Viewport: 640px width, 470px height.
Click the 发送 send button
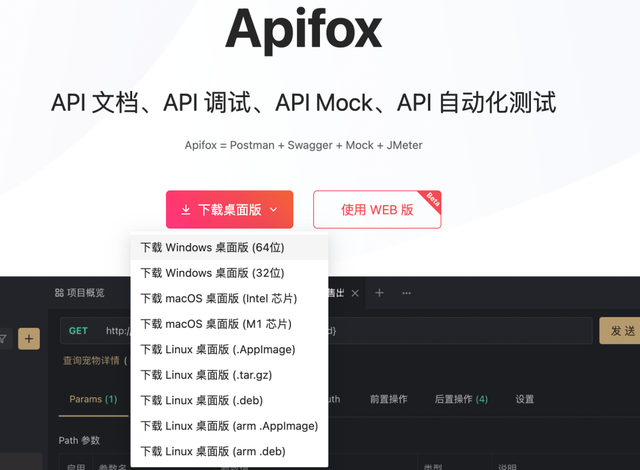[x=620, y=331]
